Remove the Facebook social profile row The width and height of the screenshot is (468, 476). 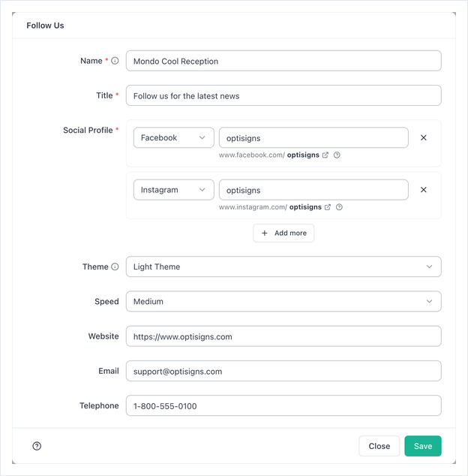click(424, 138)
